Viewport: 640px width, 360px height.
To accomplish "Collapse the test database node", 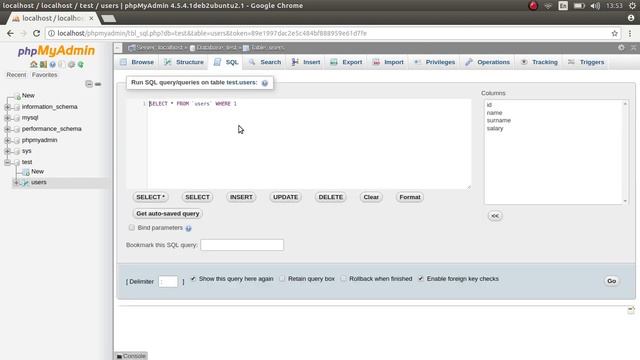I will (x=7, y=162).
